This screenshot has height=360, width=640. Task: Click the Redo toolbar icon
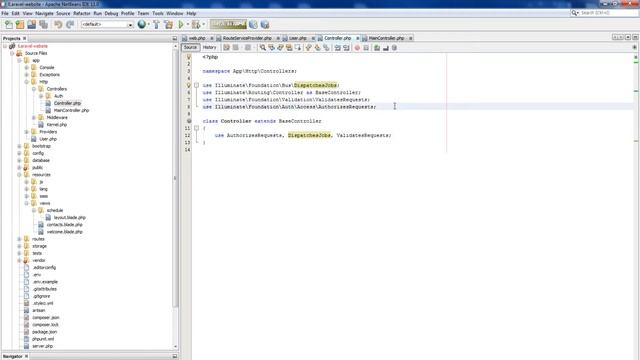point(70,24)
